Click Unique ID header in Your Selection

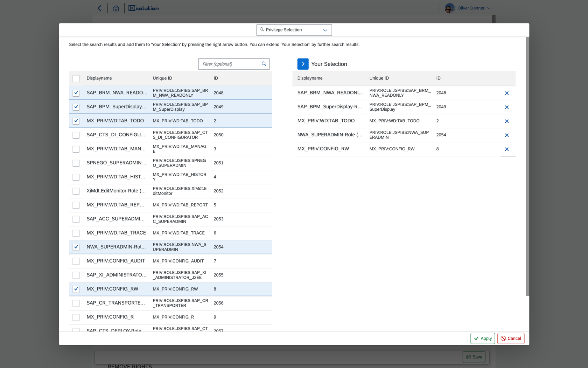(x=379, y=78)
